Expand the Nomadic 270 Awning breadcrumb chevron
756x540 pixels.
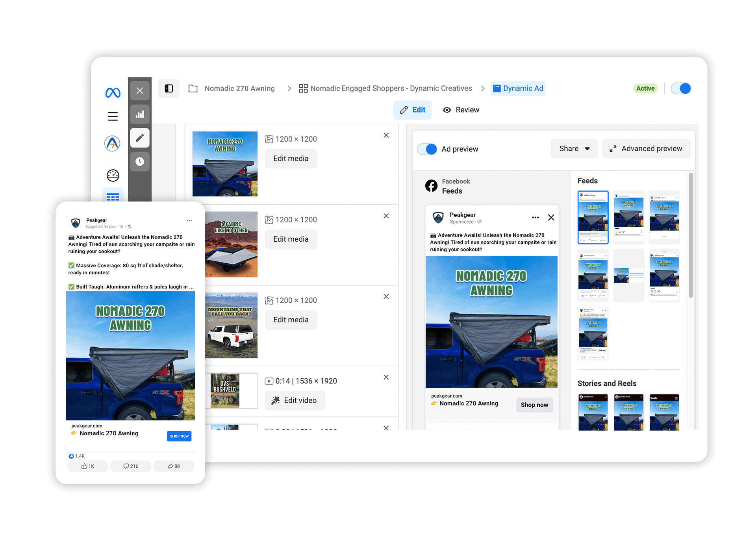tap(289, 88)
